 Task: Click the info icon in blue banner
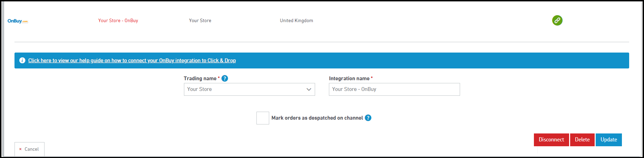coord(22,61)
